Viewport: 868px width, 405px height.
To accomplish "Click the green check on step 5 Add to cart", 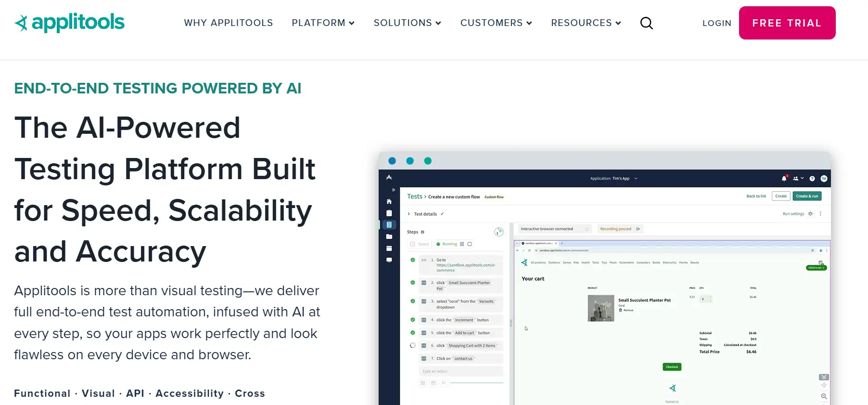I will click(413, 333).
